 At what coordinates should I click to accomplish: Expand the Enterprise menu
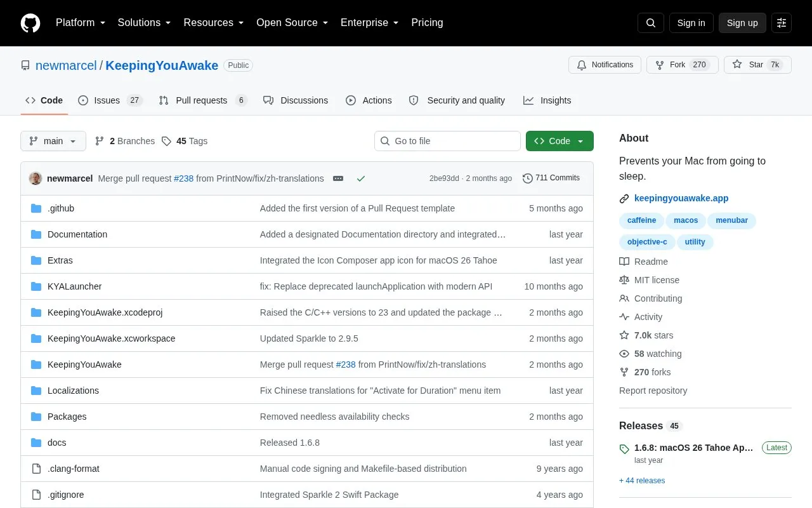pos(370,23)
